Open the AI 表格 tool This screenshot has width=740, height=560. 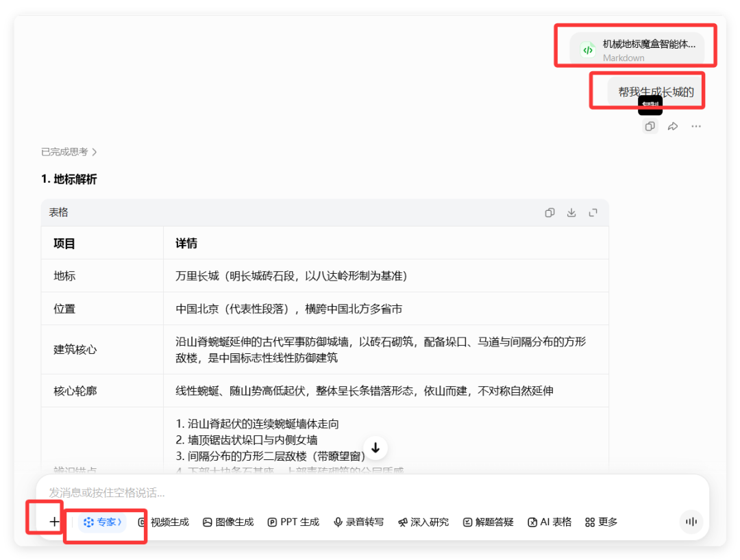point(550,522)
